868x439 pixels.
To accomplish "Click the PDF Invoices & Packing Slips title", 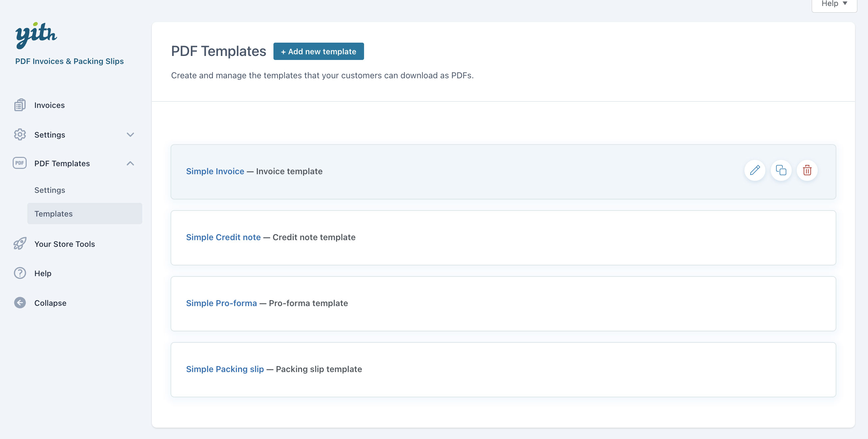I will 69,61.
